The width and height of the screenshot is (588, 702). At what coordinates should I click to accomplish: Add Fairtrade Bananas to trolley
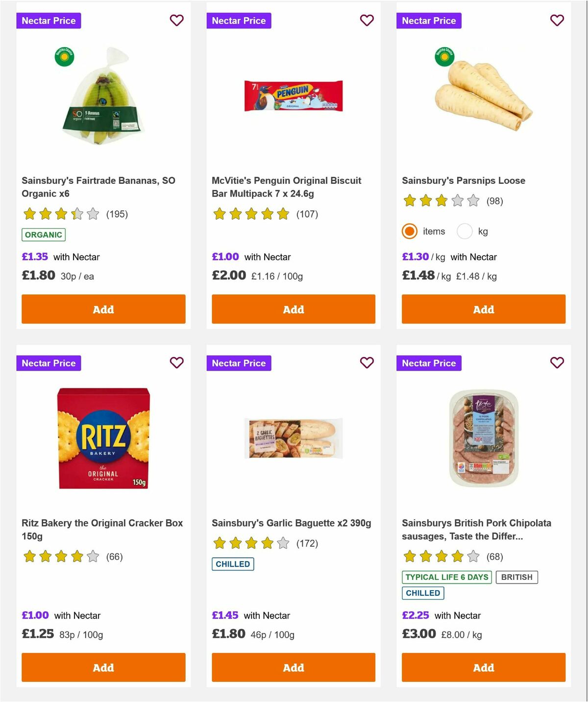(103, 309)
